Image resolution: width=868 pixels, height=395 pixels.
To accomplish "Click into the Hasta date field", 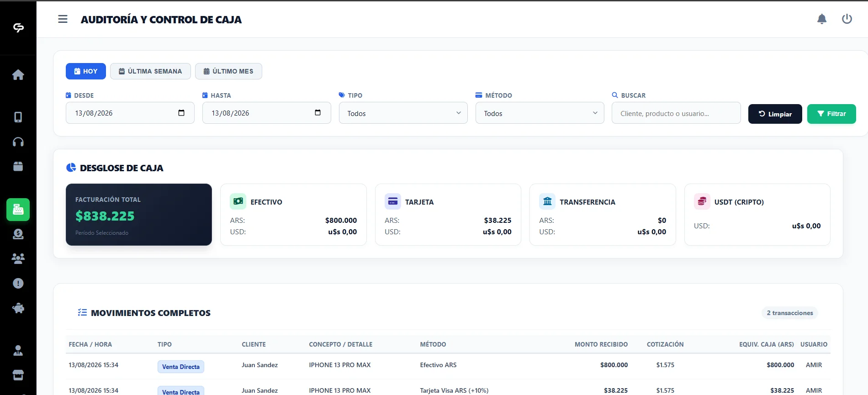I will click(x=267, y=113).
